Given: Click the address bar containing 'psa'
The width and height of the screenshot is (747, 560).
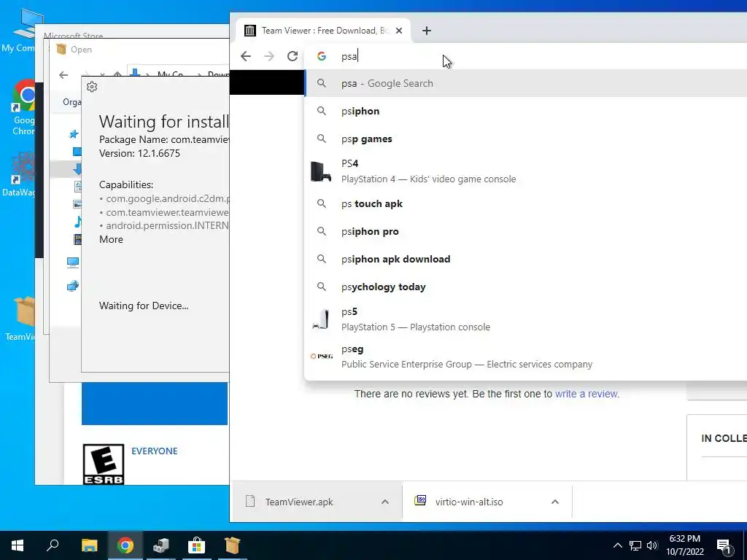Looking at the screenshot, I should click(x=524, y=56).
